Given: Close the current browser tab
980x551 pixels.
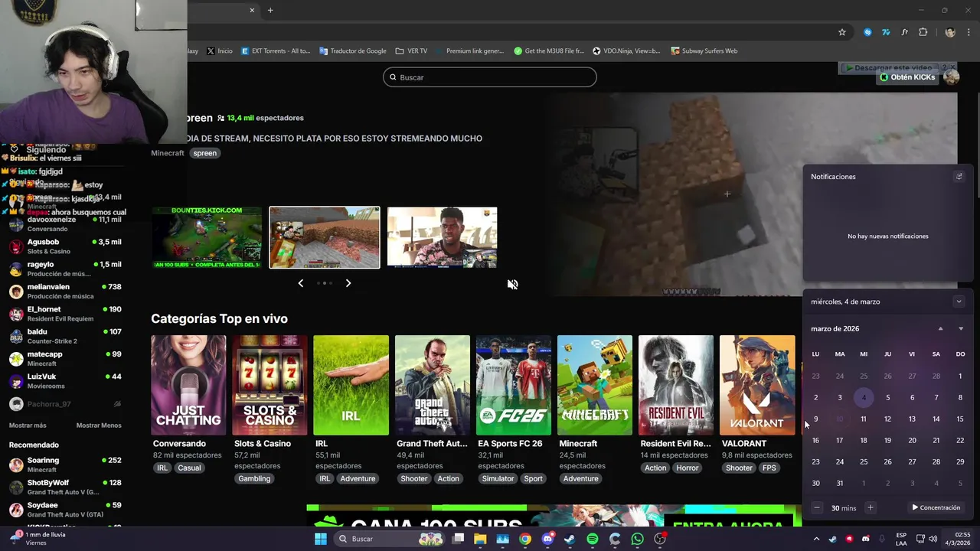Looking at the screenshot, I should (x=252, y=10).
